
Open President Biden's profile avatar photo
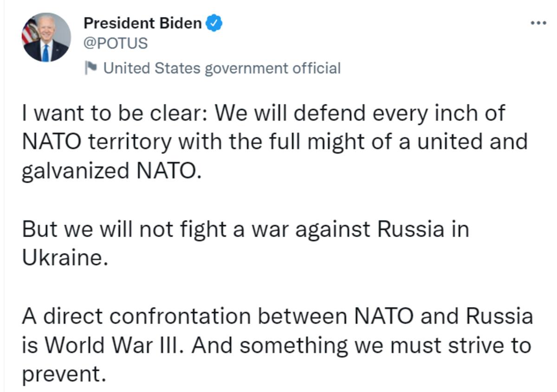pyautogui.click(x=46, y=38)
